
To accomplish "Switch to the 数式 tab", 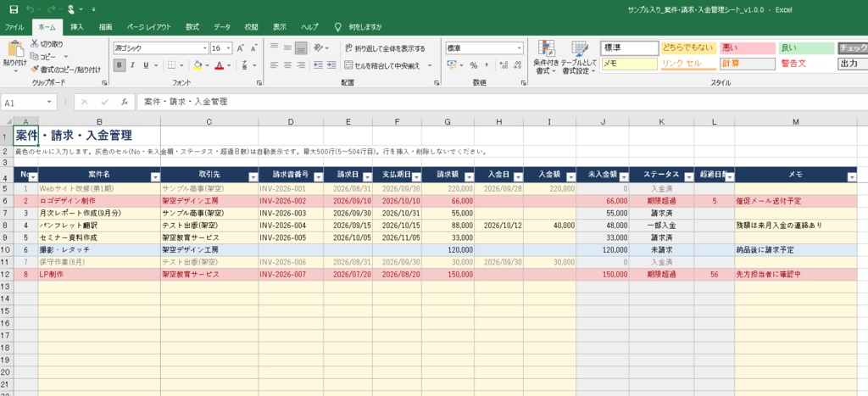I will coord(192,27).
